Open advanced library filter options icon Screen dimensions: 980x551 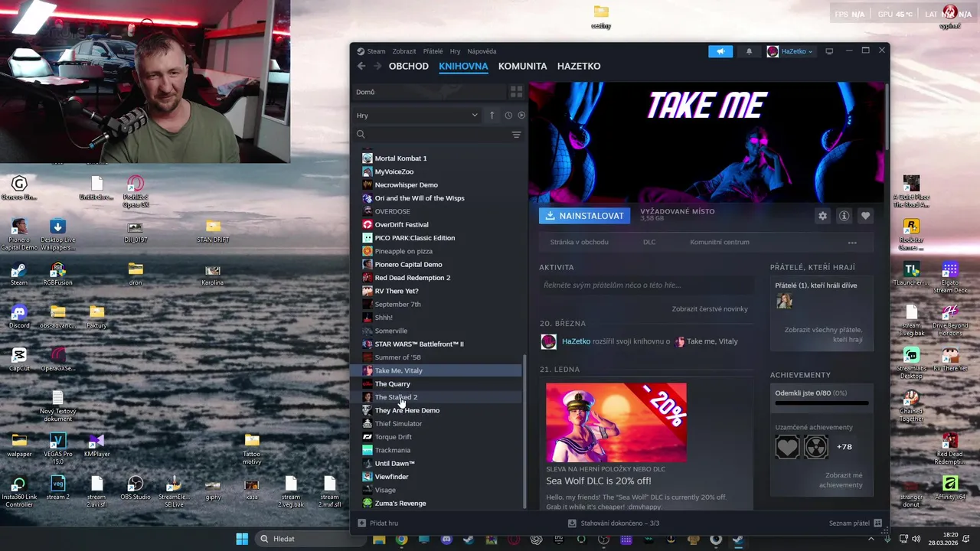coord(516,135)
